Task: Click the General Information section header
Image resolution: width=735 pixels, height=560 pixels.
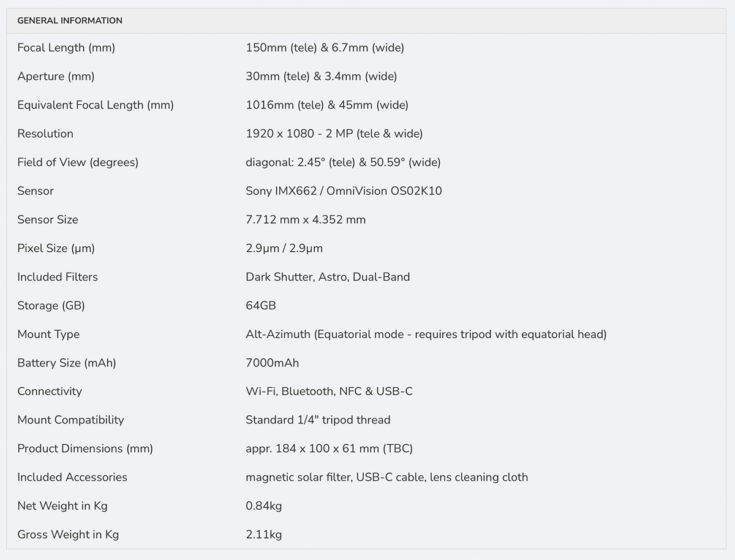Action: [70, 21]
